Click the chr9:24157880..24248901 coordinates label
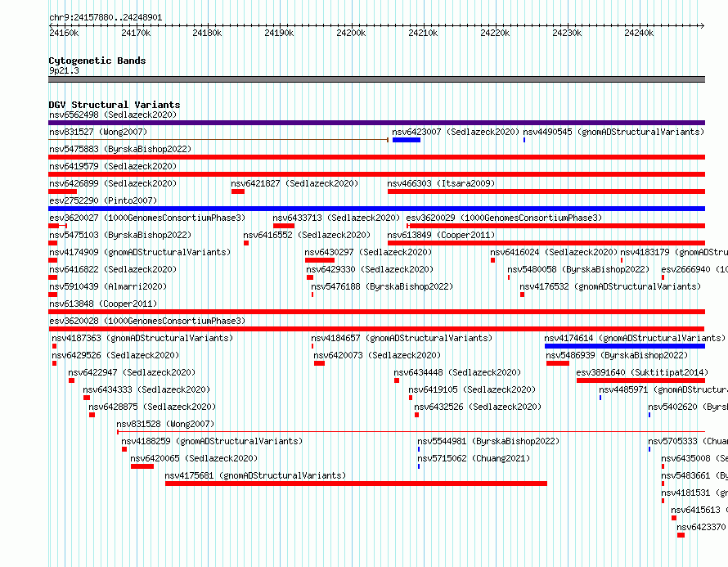The image size is (728, 567). coord(106,18)
